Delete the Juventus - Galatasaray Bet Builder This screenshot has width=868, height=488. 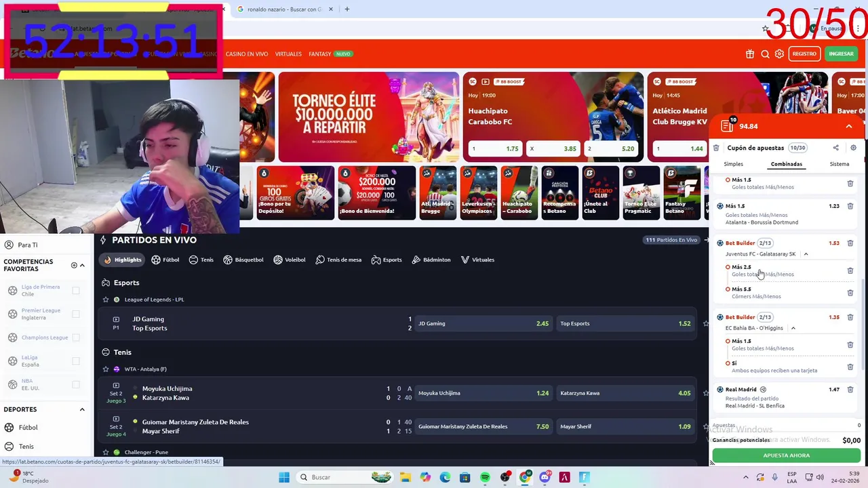[x=850, y=243]
